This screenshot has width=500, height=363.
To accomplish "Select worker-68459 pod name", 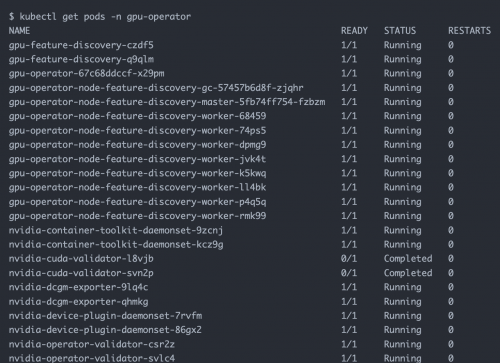I will 137,116.
